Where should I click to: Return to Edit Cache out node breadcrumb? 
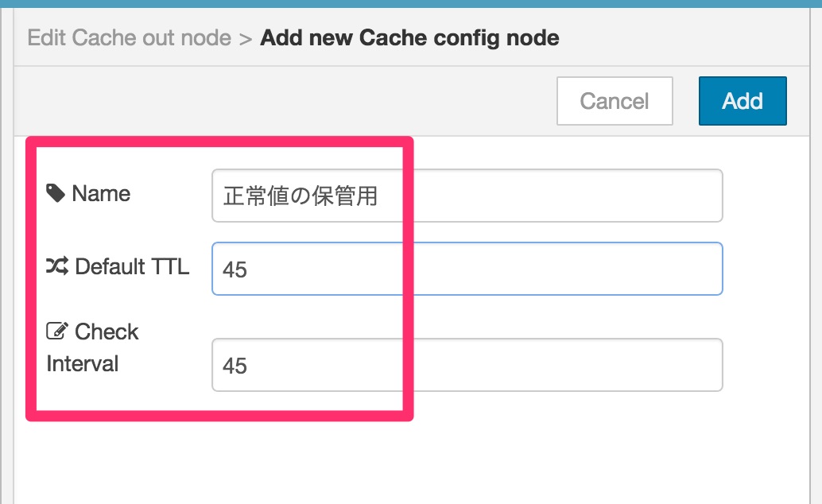(x=129, y=38)
